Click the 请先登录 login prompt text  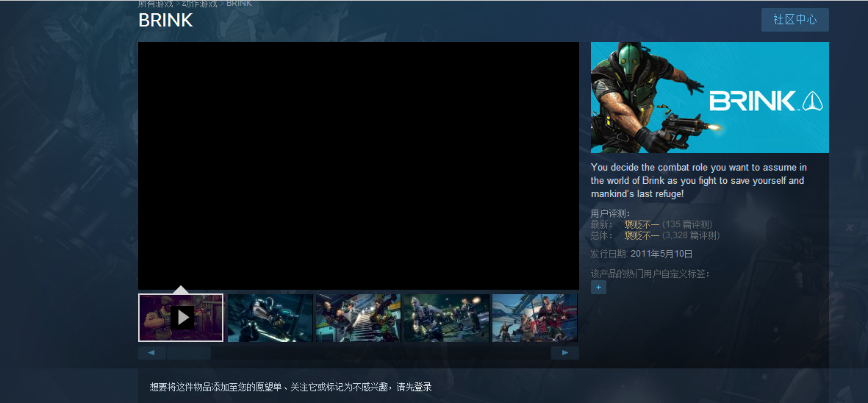click(x=414, y=387)
